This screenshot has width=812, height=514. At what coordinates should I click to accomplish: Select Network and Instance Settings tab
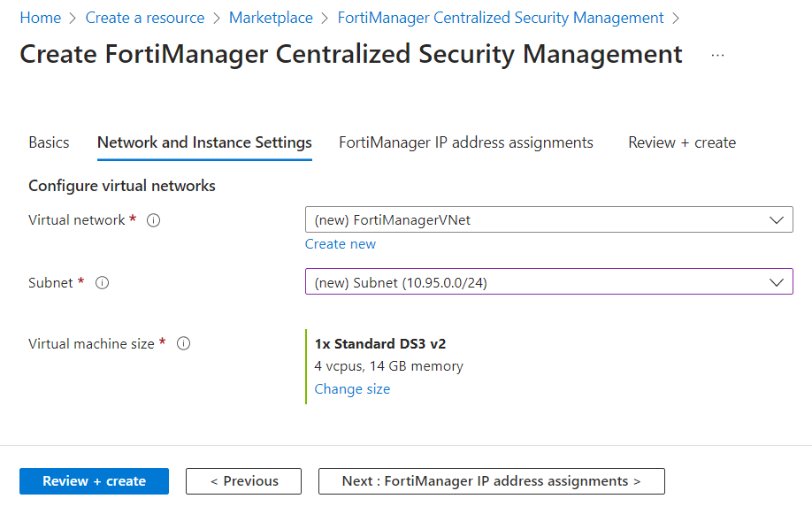point(204,142)
